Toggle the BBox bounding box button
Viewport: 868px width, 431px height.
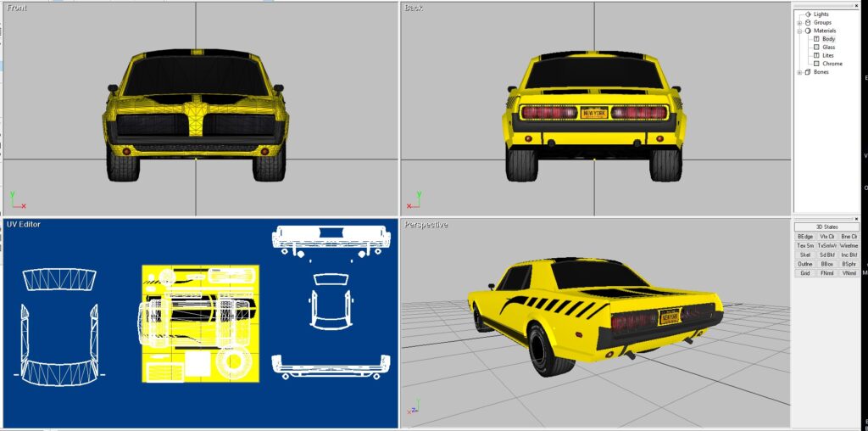click(827, 264)
